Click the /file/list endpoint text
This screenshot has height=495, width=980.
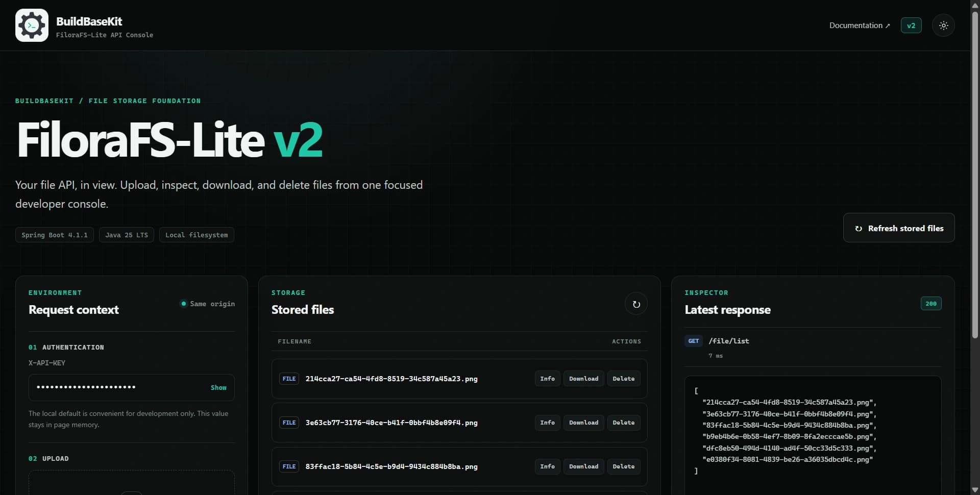coord(729,341)
